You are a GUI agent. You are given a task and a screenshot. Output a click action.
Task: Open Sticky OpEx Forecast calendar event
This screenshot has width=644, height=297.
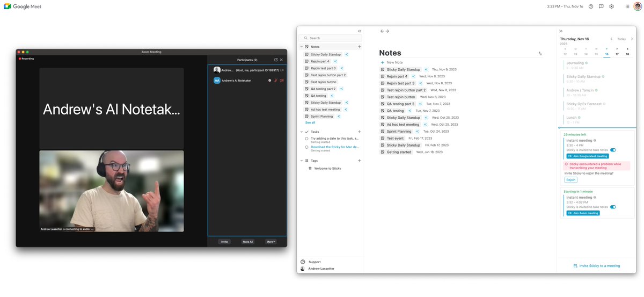(x=588, y=105)
